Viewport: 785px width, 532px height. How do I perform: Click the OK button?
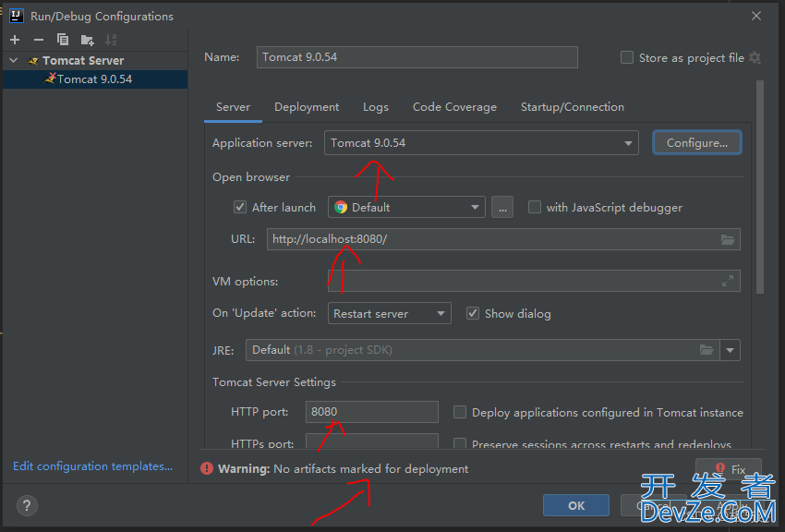click(575, 505)
